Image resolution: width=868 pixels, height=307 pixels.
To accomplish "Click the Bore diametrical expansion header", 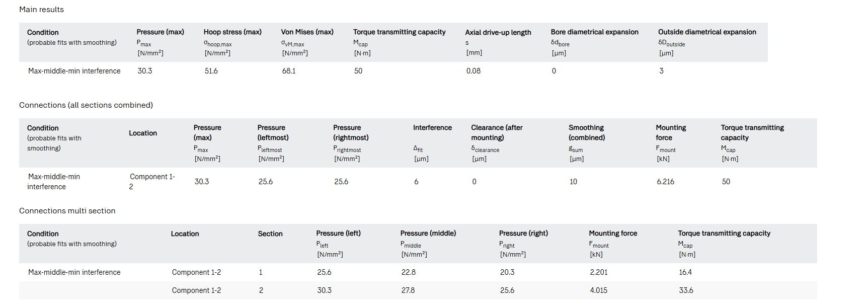I will (x=594, y=32).
